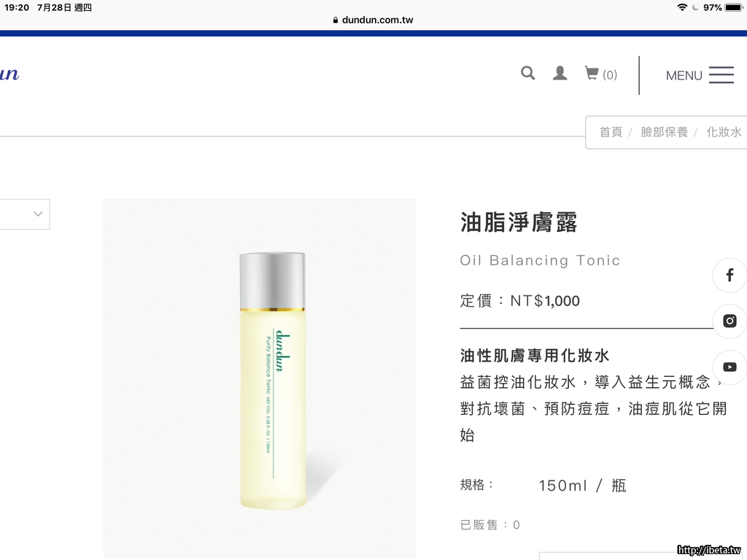Open the hamburger MENU icon
This screenshot has height=560, width=747.
[x=721, y=75]
